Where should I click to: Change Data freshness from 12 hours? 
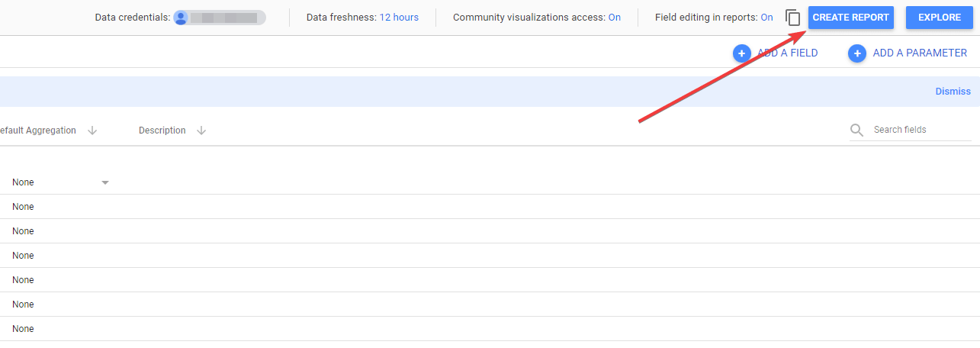tap(399, 18)
